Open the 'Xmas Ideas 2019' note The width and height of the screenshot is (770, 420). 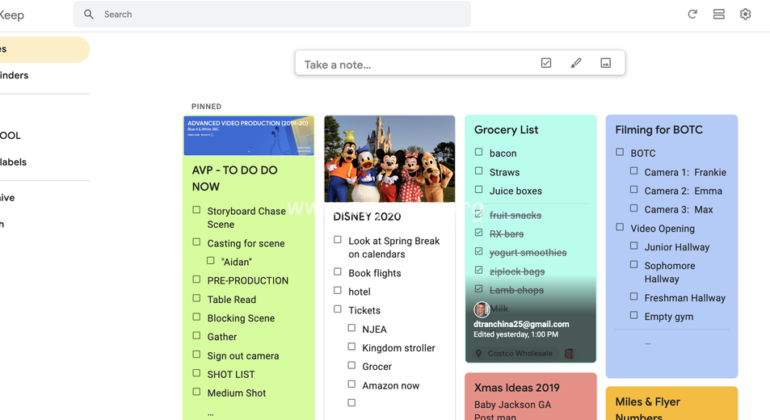point(531,396)
